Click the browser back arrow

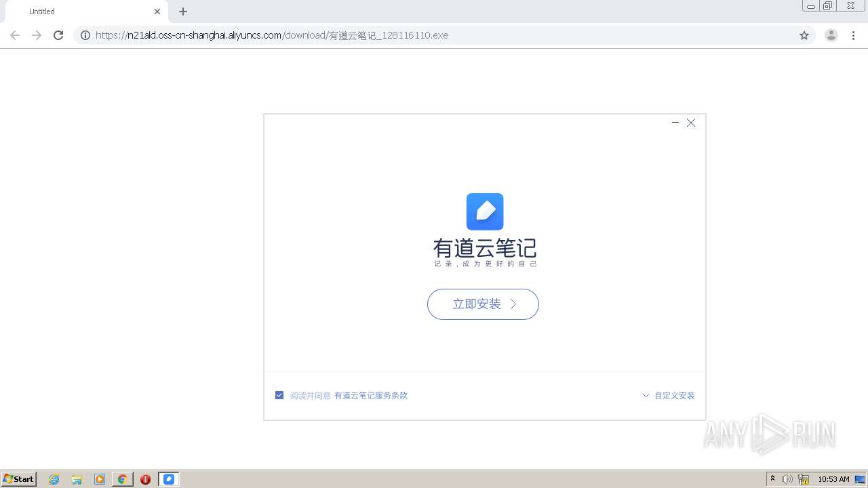coord(15,35)
